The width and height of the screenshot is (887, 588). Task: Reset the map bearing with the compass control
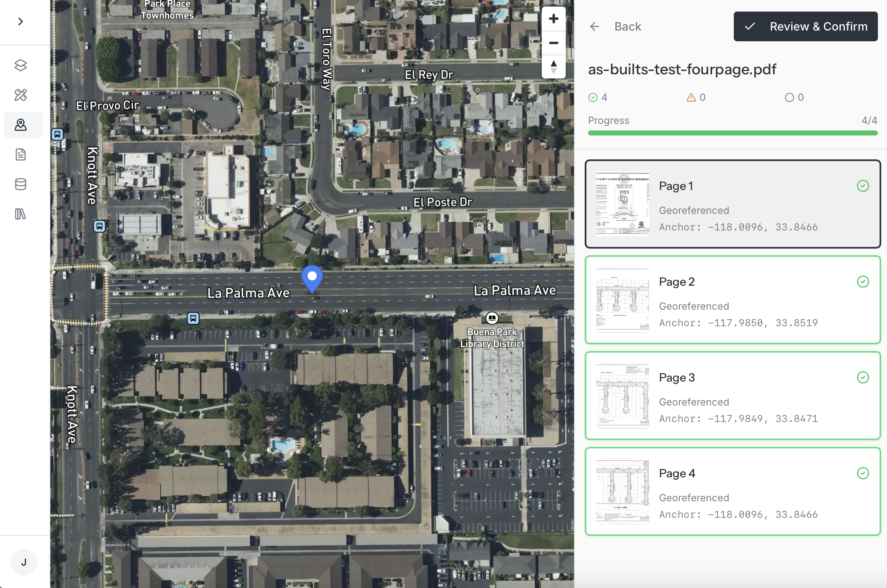point(553,67)
